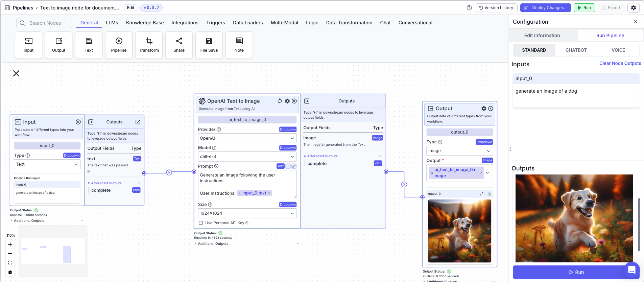Add a Text node from toolbar

89,45
